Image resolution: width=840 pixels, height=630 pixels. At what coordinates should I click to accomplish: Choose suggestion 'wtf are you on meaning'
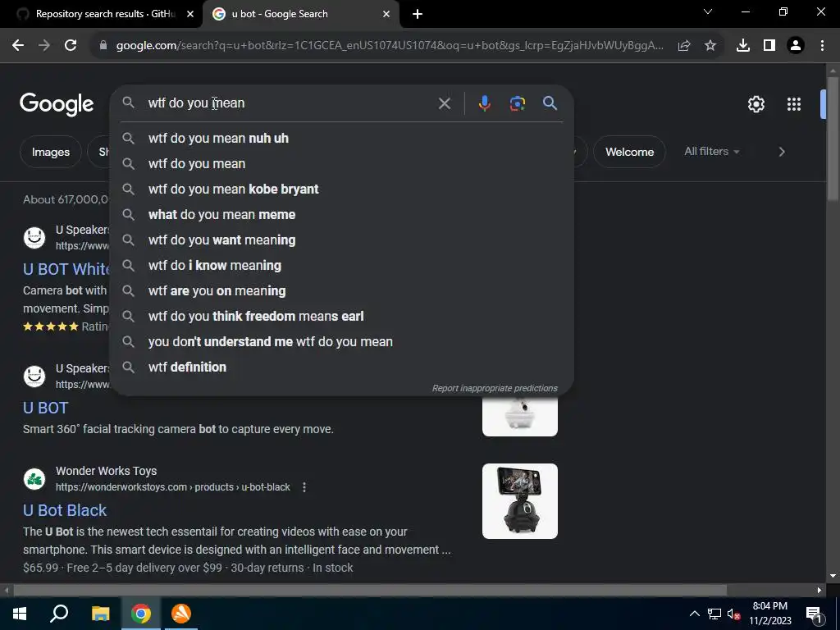pyautogui.click(x=342, y=291)
